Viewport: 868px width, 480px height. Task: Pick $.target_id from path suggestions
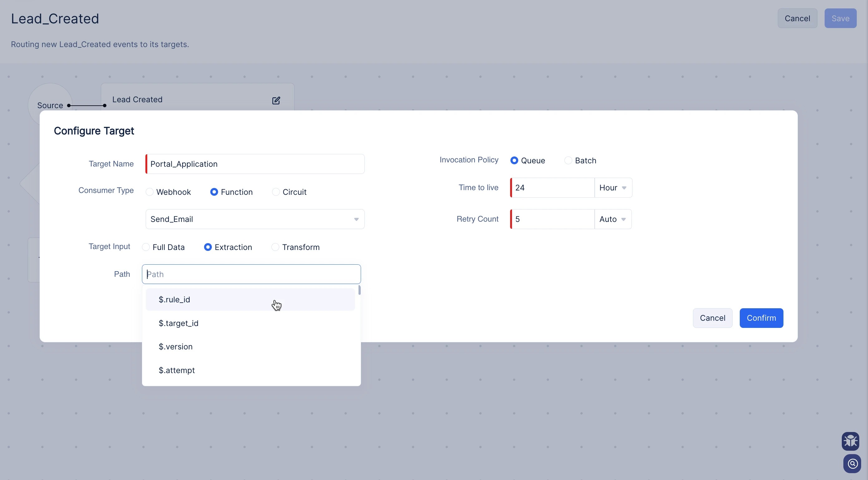178,323
